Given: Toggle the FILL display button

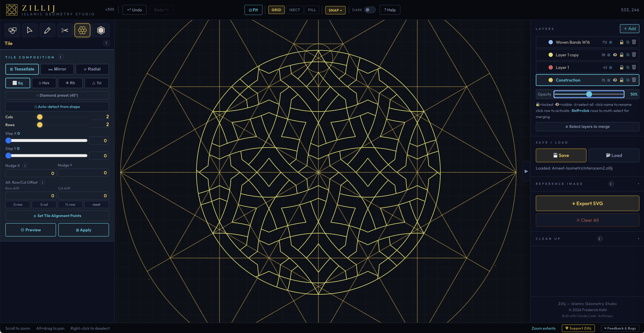Looking at the screenshot, I should pyautogui.click(x=312, y=10).
